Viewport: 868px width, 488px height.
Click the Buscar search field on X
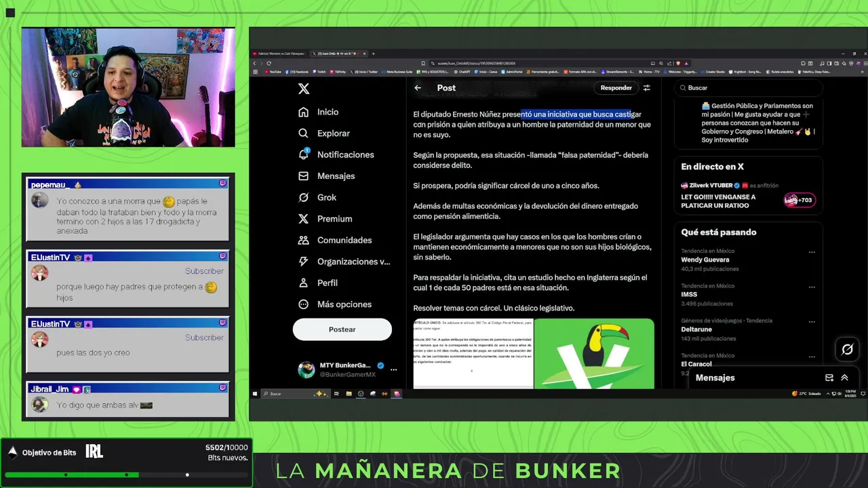pyautogui.click(x=749, y=87)
